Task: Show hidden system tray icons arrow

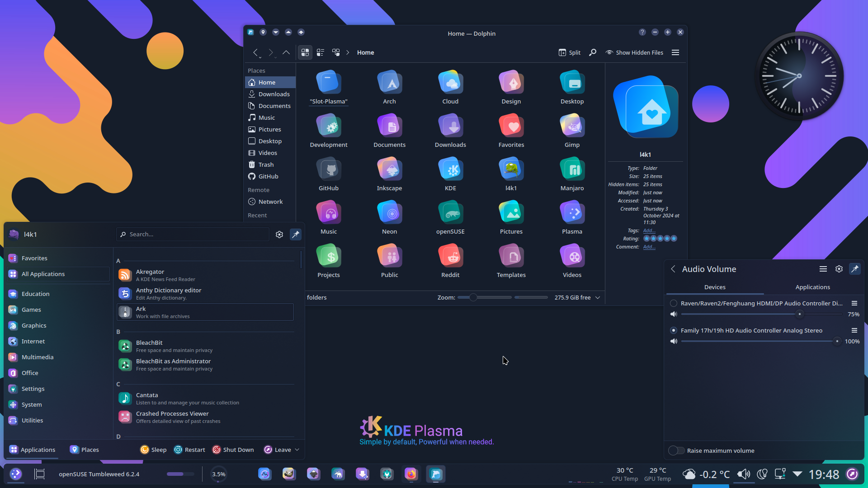Action: [x=797, y=474]
